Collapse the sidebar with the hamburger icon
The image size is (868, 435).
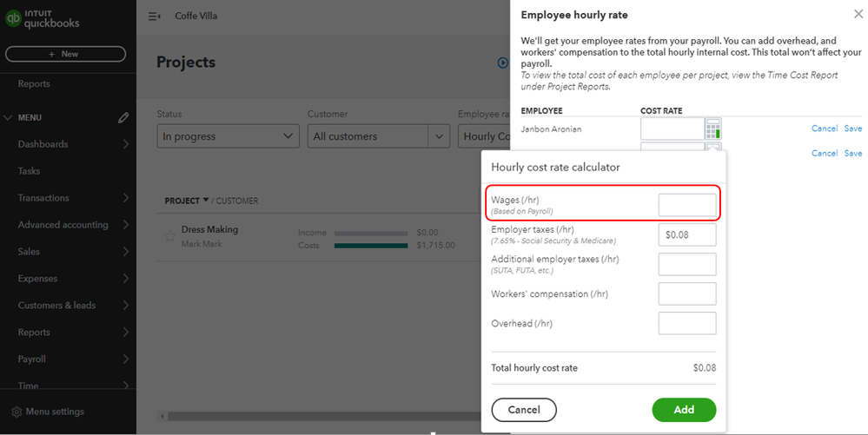[x=155, y=16]
